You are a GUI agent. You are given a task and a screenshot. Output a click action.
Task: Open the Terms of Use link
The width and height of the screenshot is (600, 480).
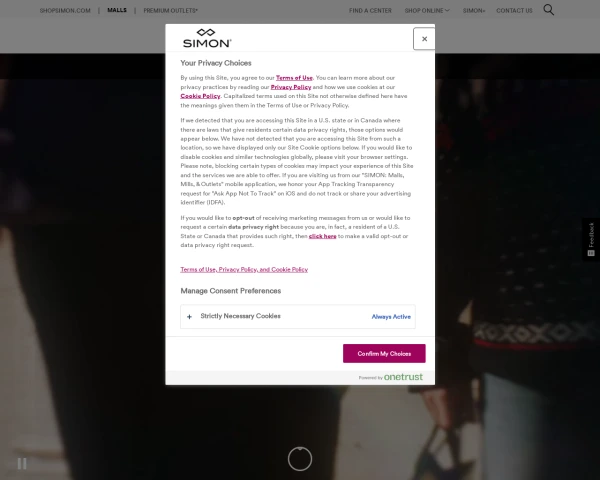pyautogui.click(x=294, y=78)
